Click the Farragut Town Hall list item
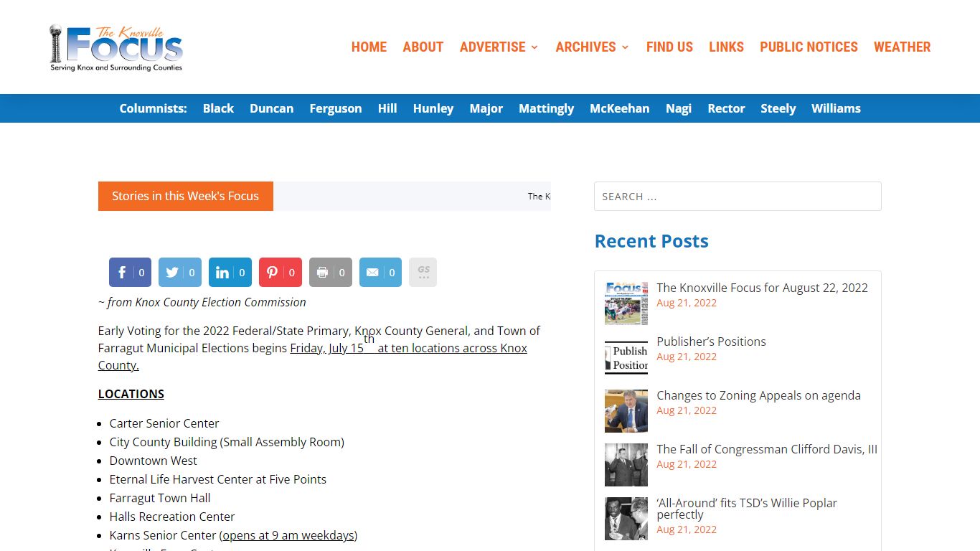The height and width of the screenshot is (551, 980). [160, 498]
